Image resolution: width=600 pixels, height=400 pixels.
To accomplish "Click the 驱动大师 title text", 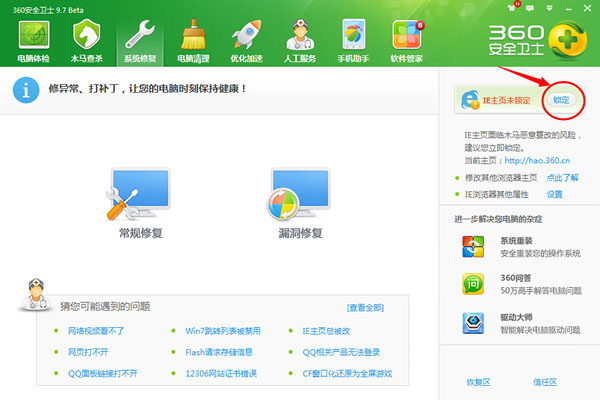I will point(517,317).
